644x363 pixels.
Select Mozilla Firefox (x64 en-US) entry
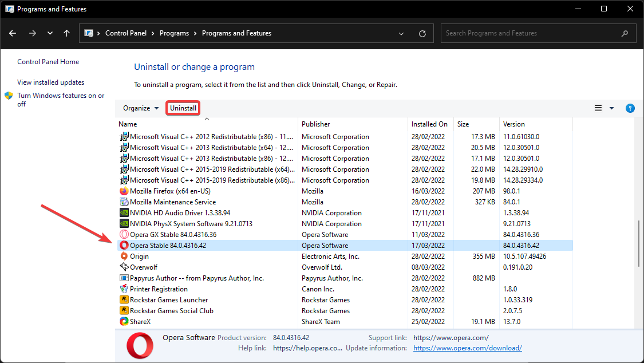(x=170, y=191)
